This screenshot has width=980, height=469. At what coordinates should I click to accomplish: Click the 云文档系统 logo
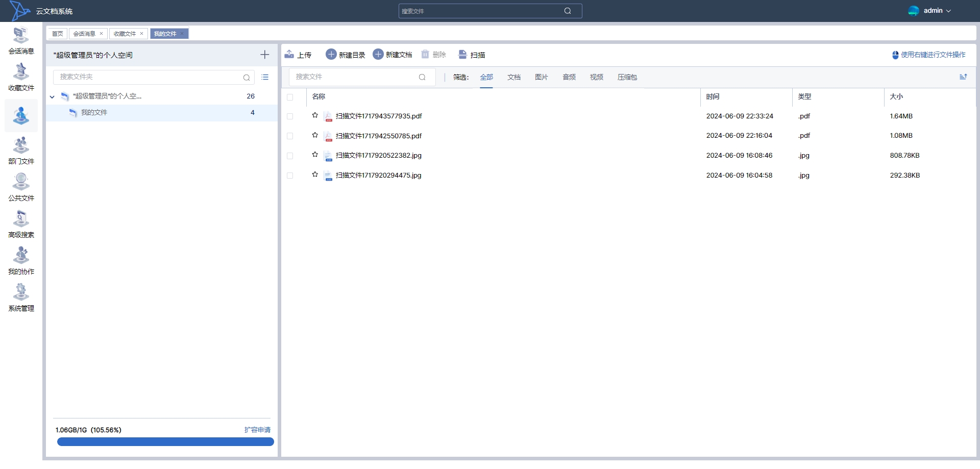[20, 11]
